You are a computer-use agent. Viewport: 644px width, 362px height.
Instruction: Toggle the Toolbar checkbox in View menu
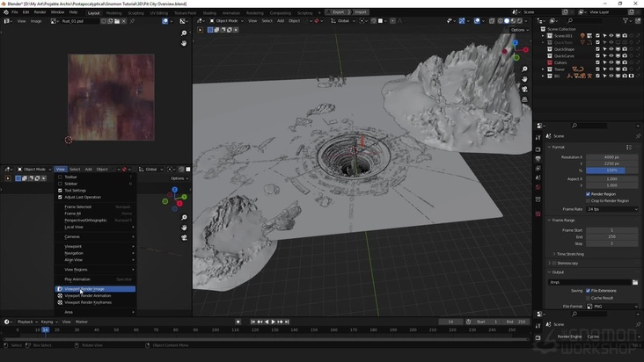[60, 177]
